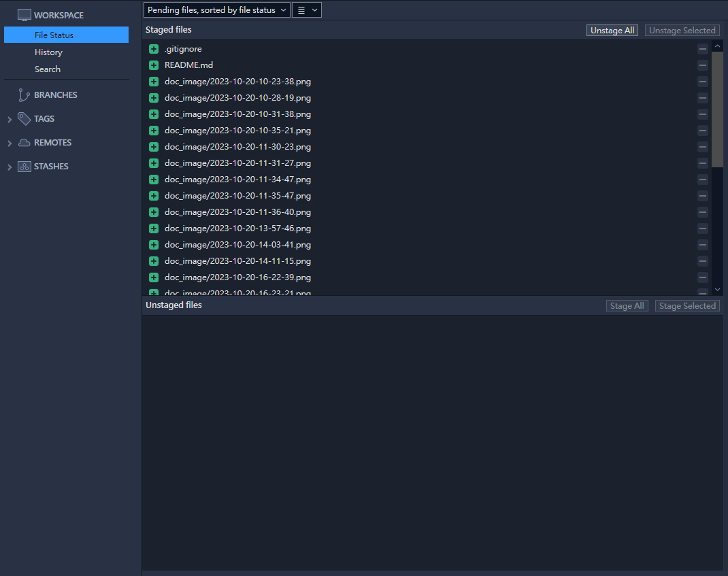The height and width of the screenshot is (576, 728).
Task: Unstage README.md using its minus button
Action: click(x=702, y=65)
